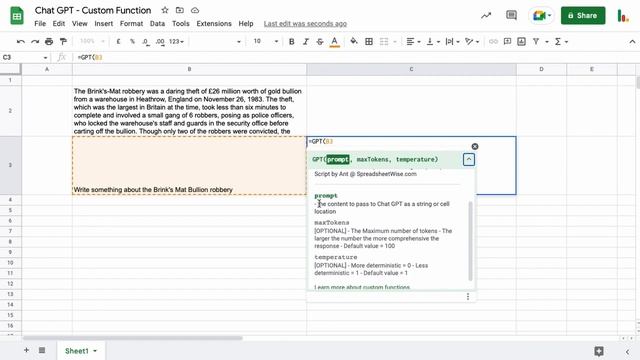Click the horizontal scrollbar

click(133, 338)
